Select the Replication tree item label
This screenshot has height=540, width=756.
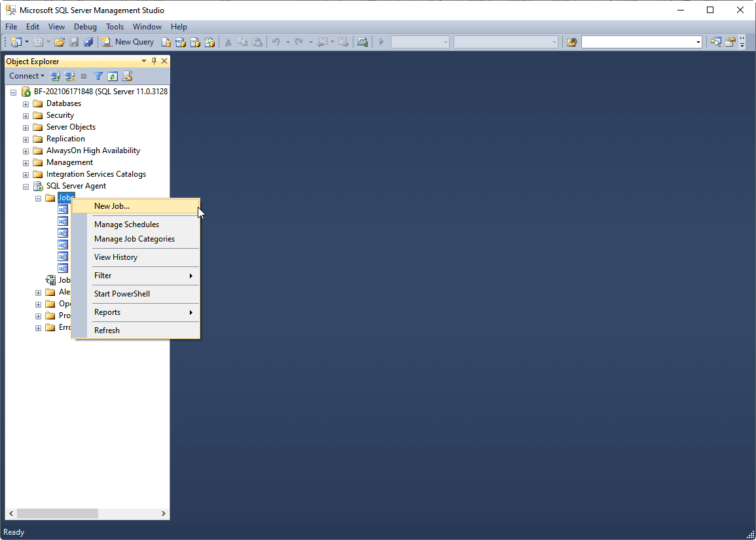[65, 139]
